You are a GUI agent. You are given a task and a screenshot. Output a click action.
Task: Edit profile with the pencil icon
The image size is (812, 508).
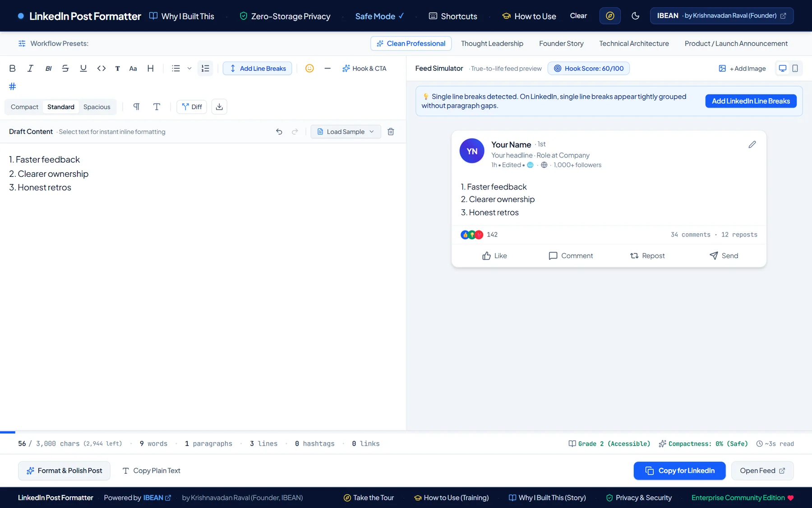point(752,144)
